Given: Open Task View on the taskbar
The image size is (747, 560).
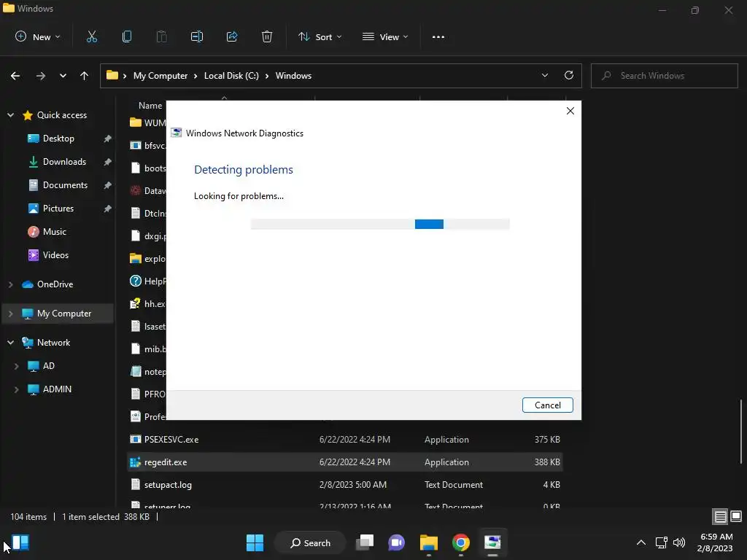Looking at the screenshot, I should pyautogui.click(x=365, y=542).
